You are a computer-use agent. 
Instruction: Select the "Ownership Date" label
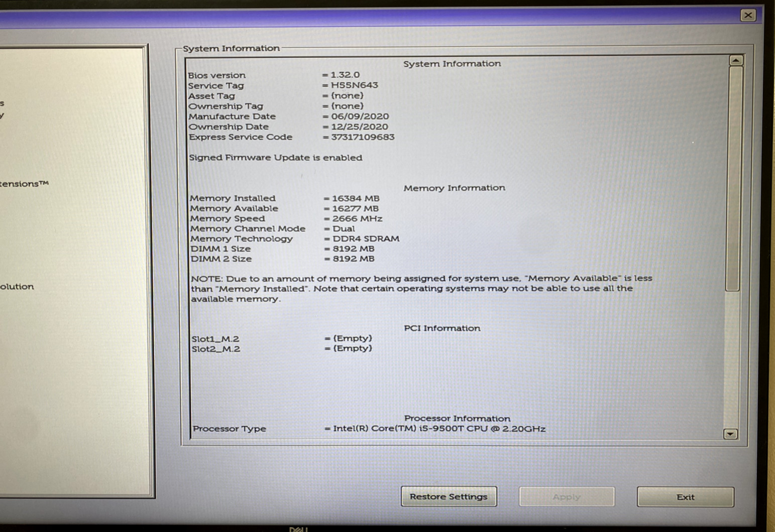point(229,127)
